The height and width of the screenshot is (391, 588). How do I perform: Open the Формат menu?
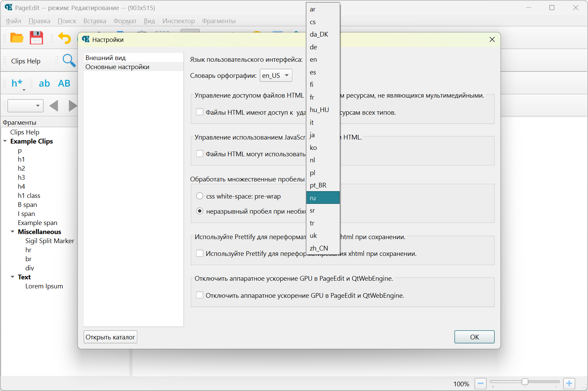point(125,21)
